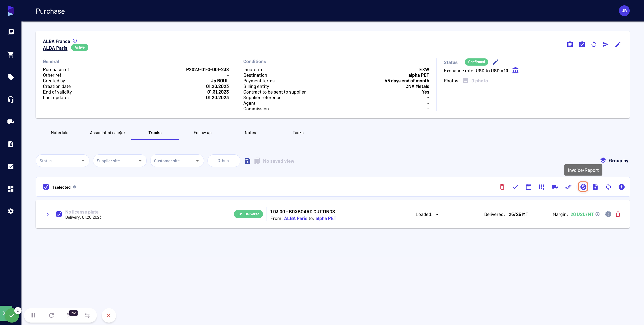Switch to the Notes tab
Image resolution: width=644 pixels, height=325 pixels.
click(250, 133)
